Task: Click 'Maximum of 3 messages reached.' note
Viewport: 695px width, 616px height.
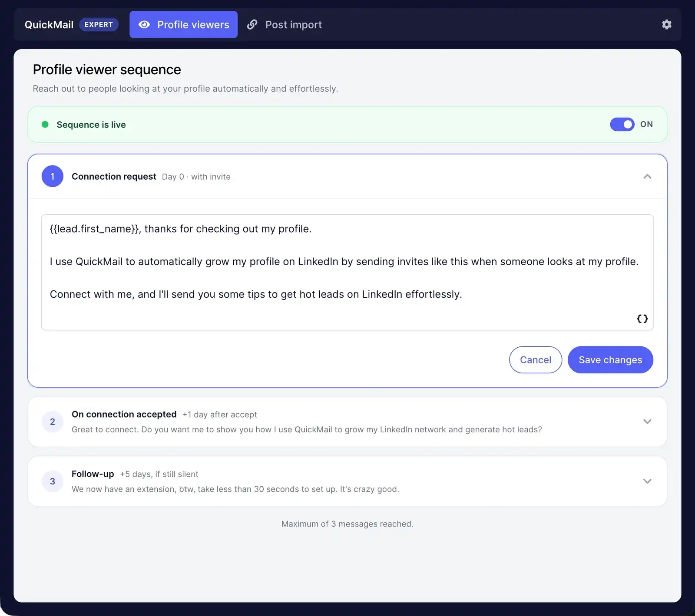Action: [x=347, y=524]
